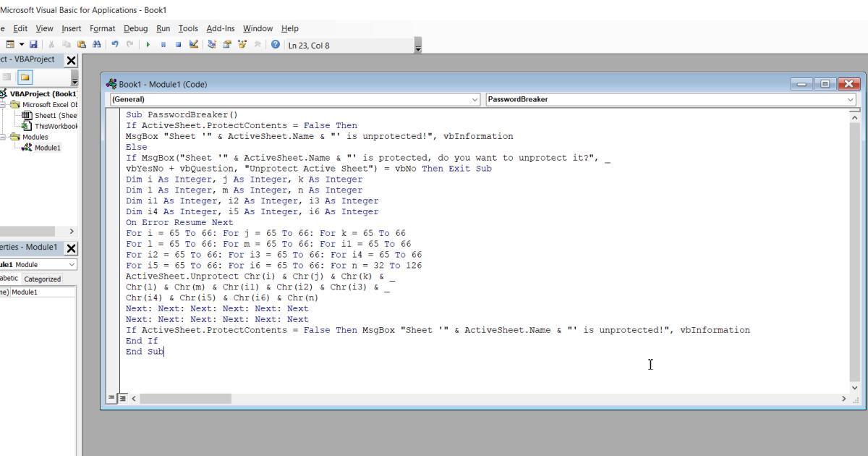Click the 'End Sub' code line
The image size is (868, 456).
coord(145,351)
